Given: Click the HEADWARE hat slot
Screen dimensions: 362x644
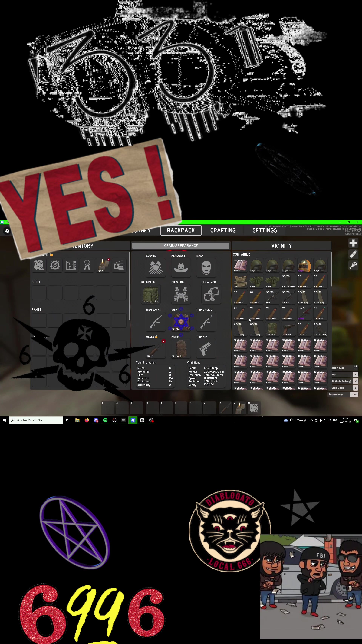Looking at the screenshot, I should point(181,267).
